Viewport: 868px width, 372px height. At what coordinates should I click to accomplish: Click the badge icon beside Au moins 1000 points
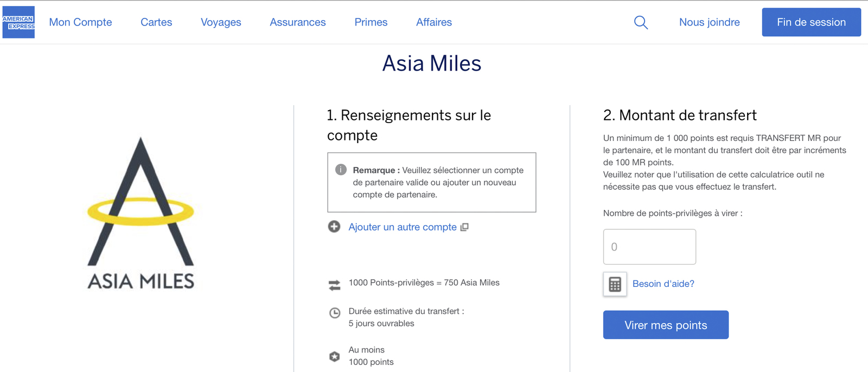[335, 356]
